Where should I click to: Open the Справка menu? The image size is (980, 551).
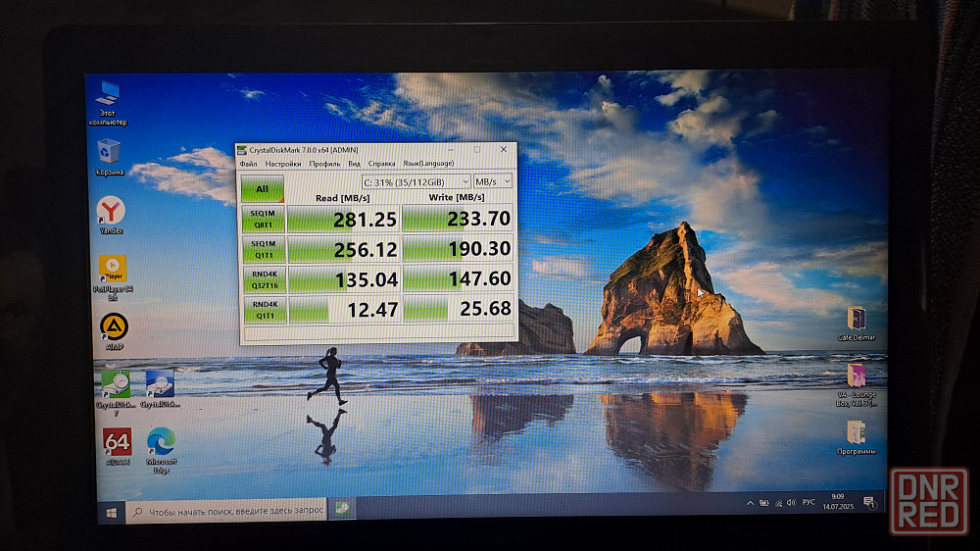pyautogui.click(x=381, y=164)
